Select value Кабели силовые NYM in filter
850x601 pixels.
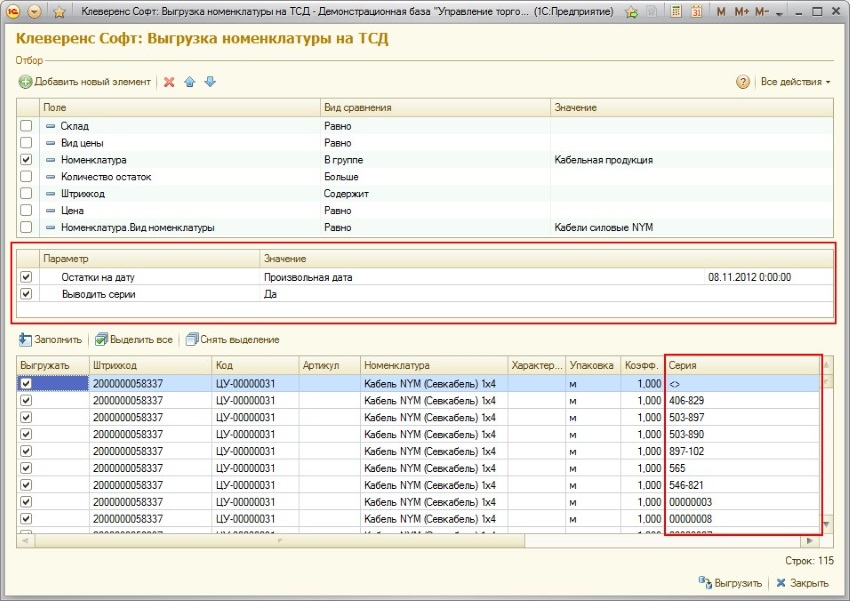click(x=691, y=228)
